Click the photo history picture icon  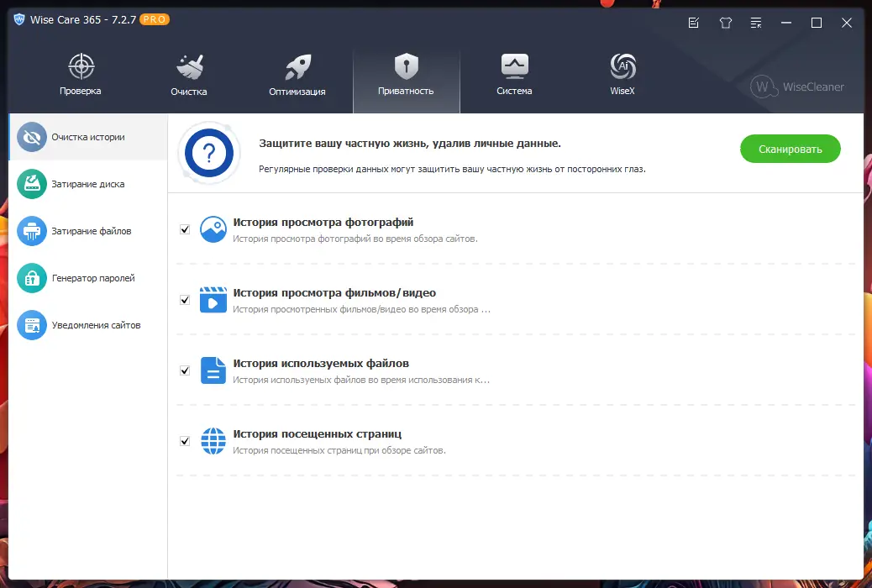click(213, 228)
